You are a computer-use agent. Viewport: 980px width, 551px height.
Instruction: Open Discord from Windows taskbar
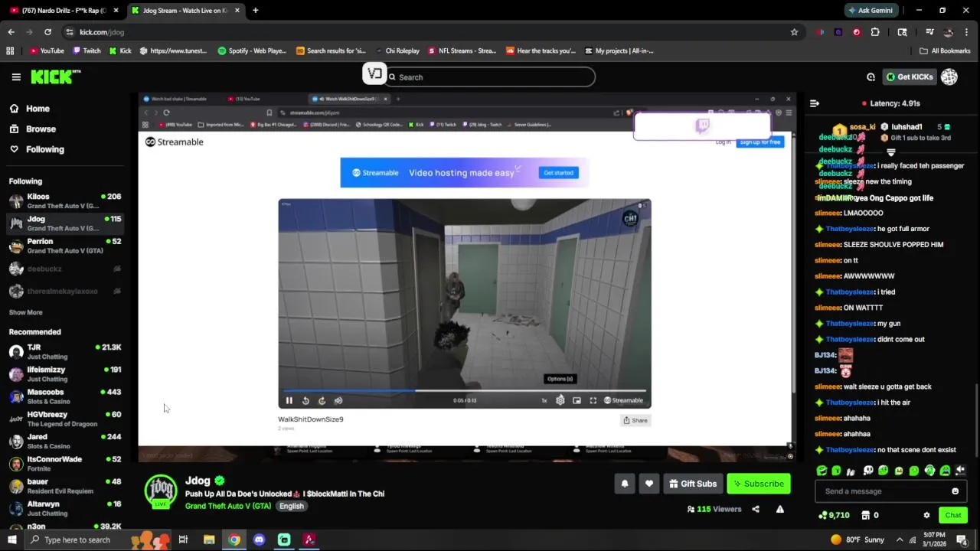click(259, 540)
